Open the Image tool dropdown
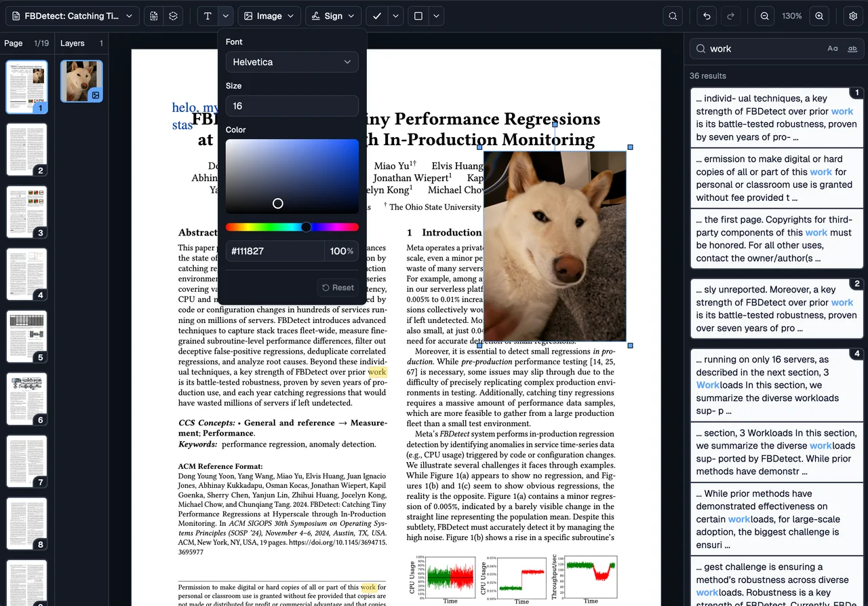The height and width of the screenshot is (606, 868). (x=269, y=16)
